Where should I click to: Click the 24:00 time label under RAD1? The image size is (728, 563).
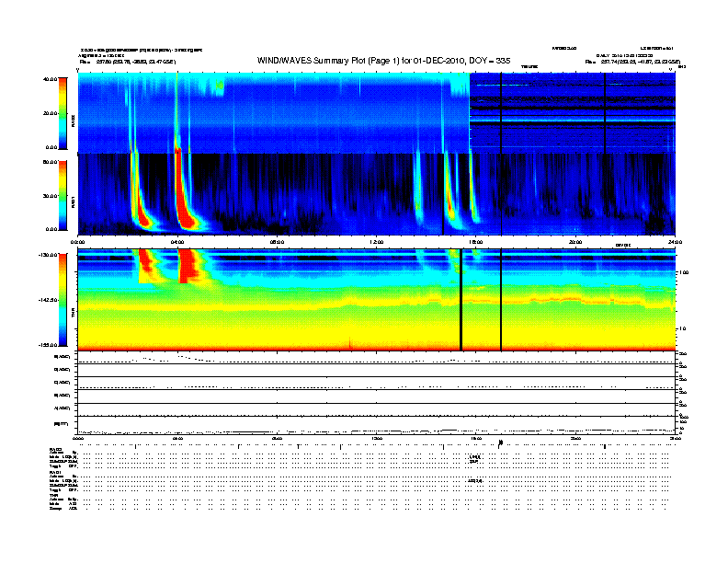click(675, 242)
